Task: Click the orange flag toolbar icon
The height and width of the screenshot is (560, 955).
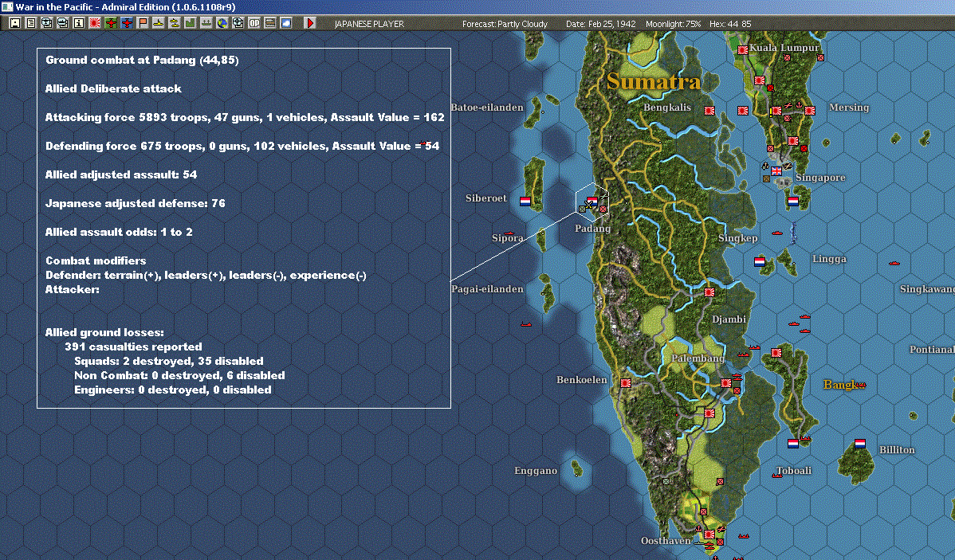Action: pos(143,23)
